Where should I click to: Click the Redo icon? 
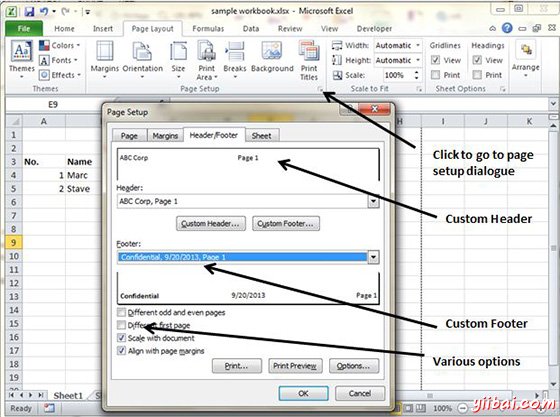65,12
